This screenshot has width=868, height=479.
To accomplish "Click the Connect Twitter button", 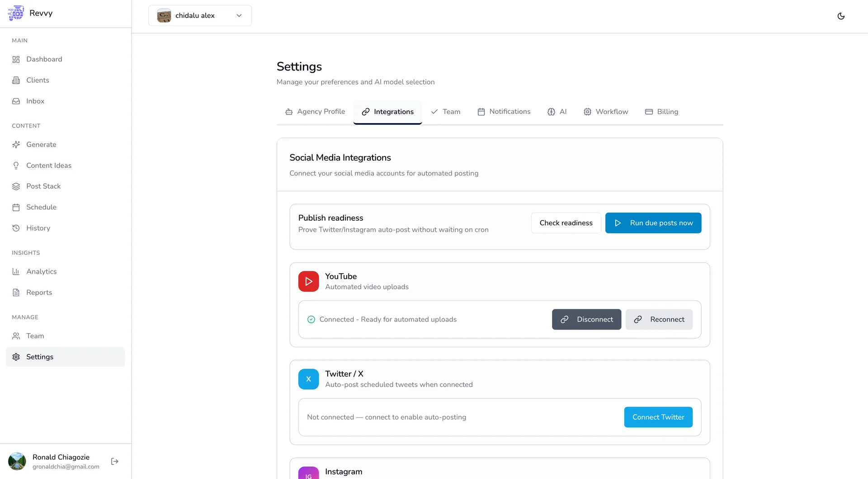I will tap(658, 417).
